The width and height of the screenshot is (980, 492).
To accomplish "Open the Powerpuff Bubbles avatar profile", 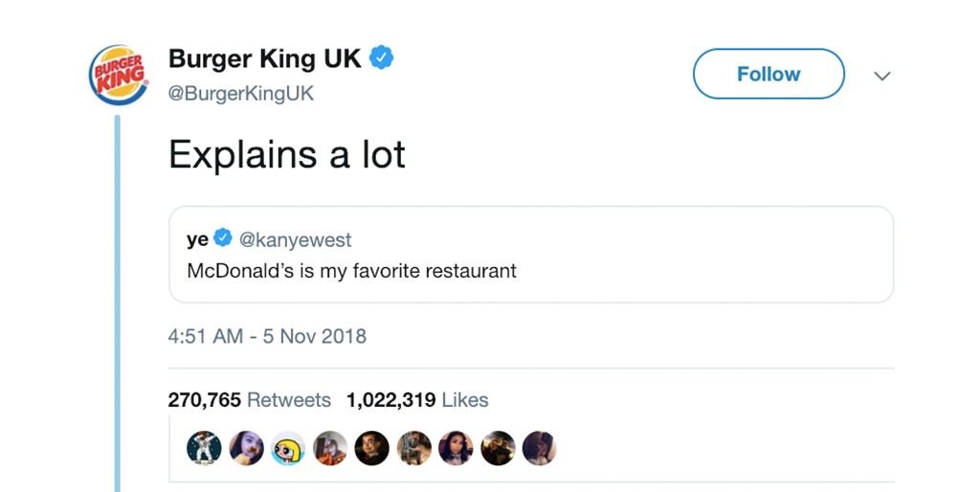I will pos(288,448).
